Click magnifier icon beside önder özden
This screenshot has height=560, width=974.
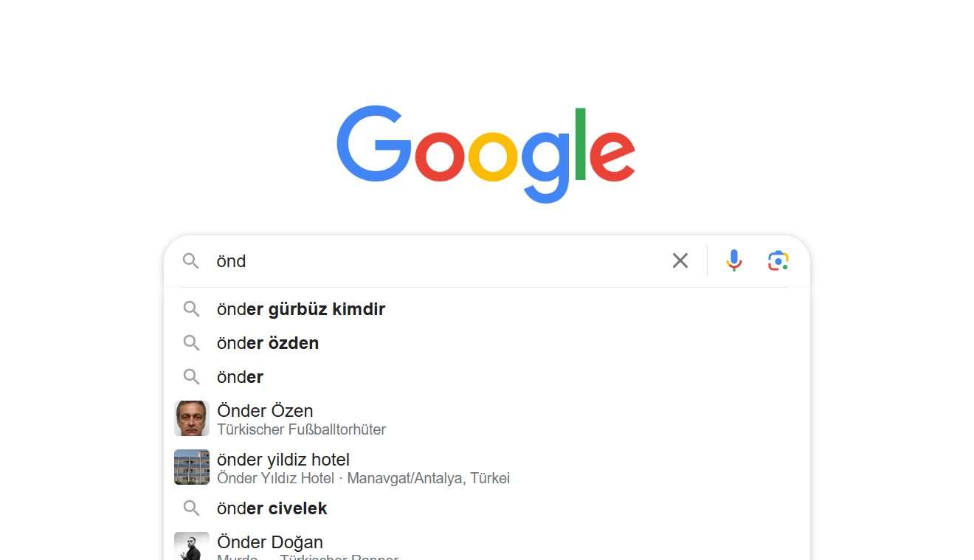pyautogui.click(x=191, y=343)
